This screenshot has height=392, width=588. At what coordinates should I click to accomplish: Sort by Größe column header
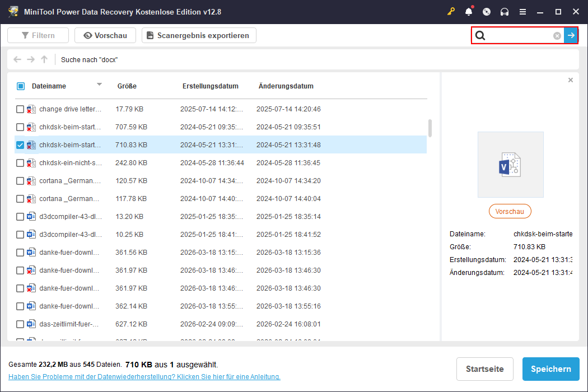pos(127,86)
